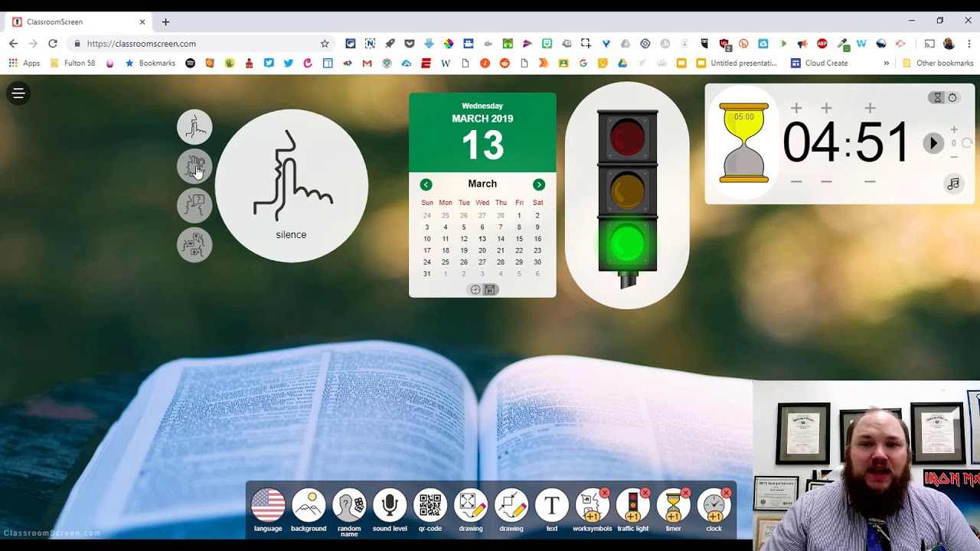Open the Untitled presentation bookmark
The image size is (980, 551).
[x=737, y=63]
